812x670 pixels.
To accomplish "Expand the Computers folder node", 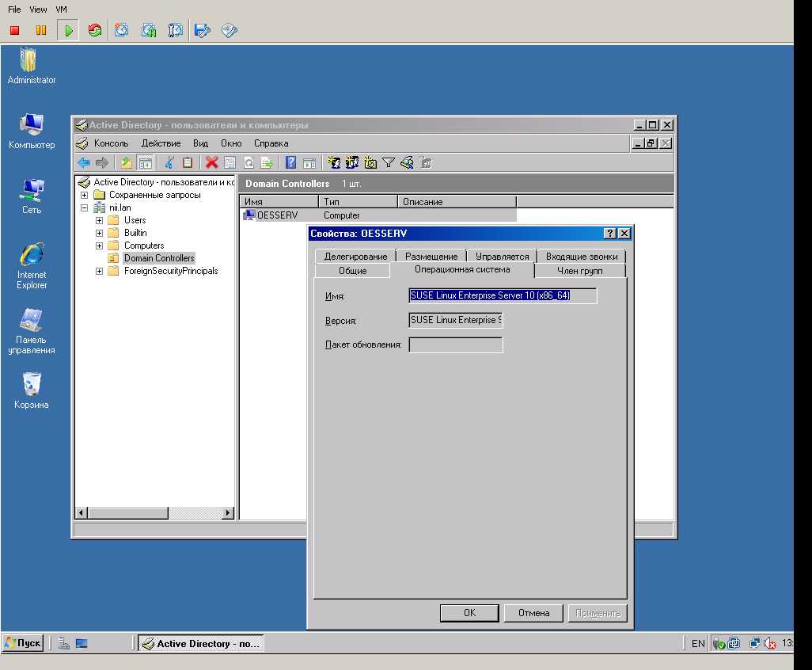I will 100,246.
